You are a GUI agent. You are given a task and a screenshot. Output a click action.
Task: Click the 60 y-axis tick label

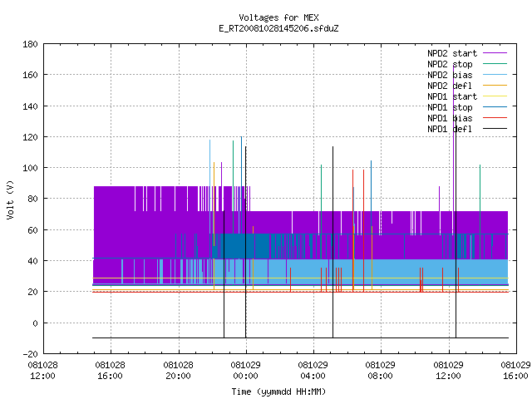coord(32,230)
